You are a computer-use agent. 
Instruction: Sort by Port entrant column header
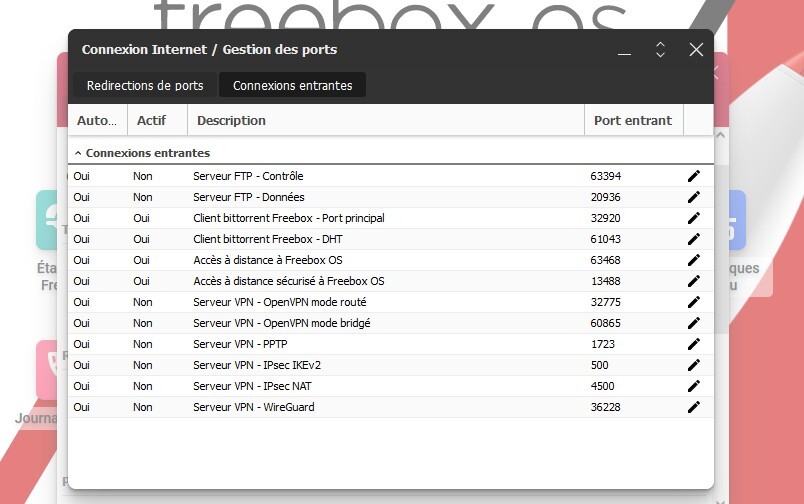coord(632,121)
